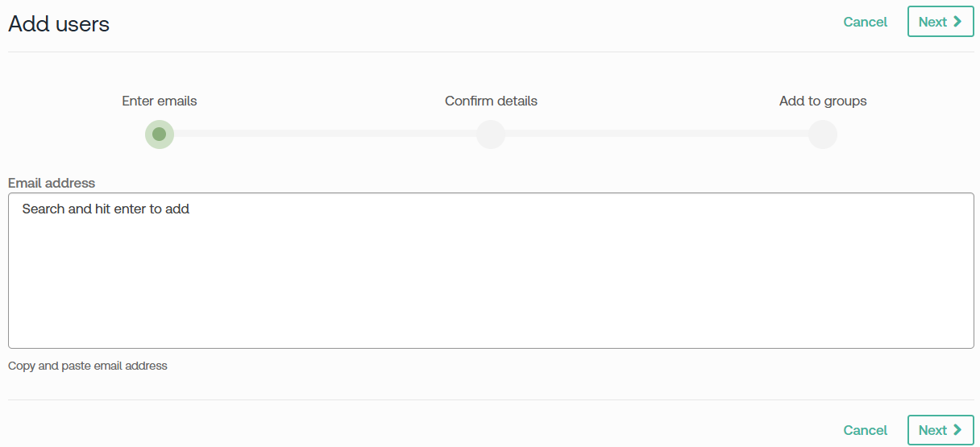Click the chevron arrow in bottom Next button
The width and height of the screenshot is (980, 447).
tap(957, 430)
